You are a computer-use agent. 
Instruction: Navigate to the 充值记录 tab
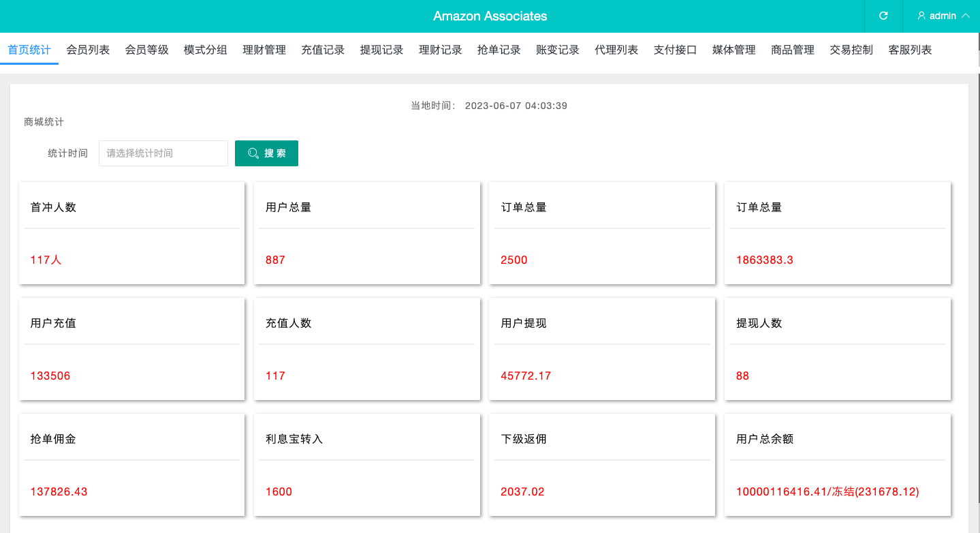323,50
